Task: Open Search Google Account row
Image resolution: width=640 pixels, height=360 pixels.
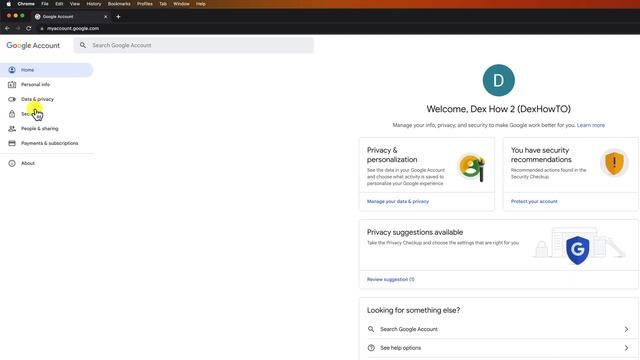Action: (498, 329)
